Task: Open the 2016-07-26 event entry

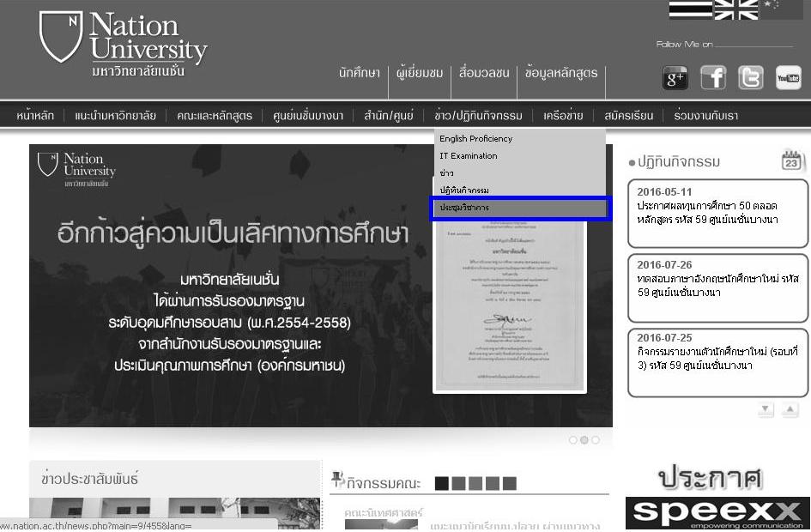Action: pos(717,279)
